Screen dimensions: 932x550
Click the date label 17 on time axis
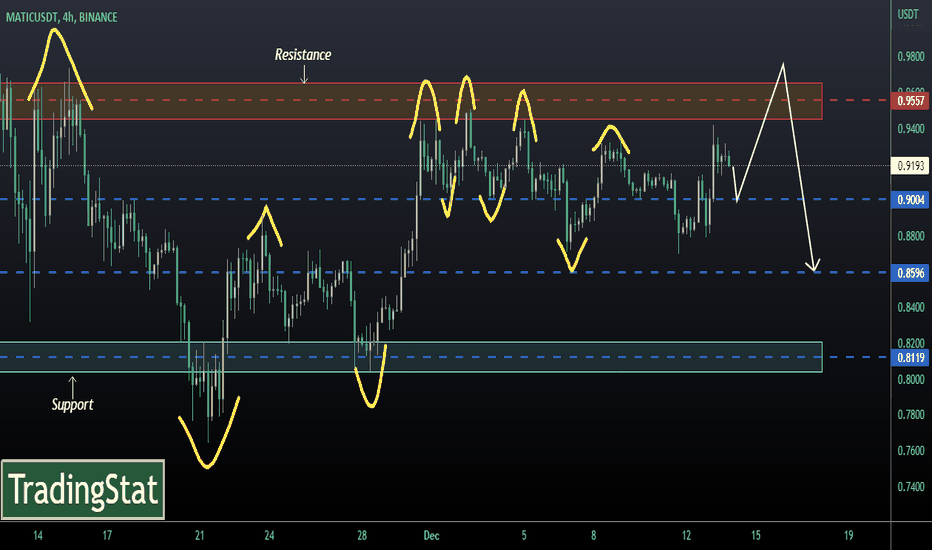(107, 536)
